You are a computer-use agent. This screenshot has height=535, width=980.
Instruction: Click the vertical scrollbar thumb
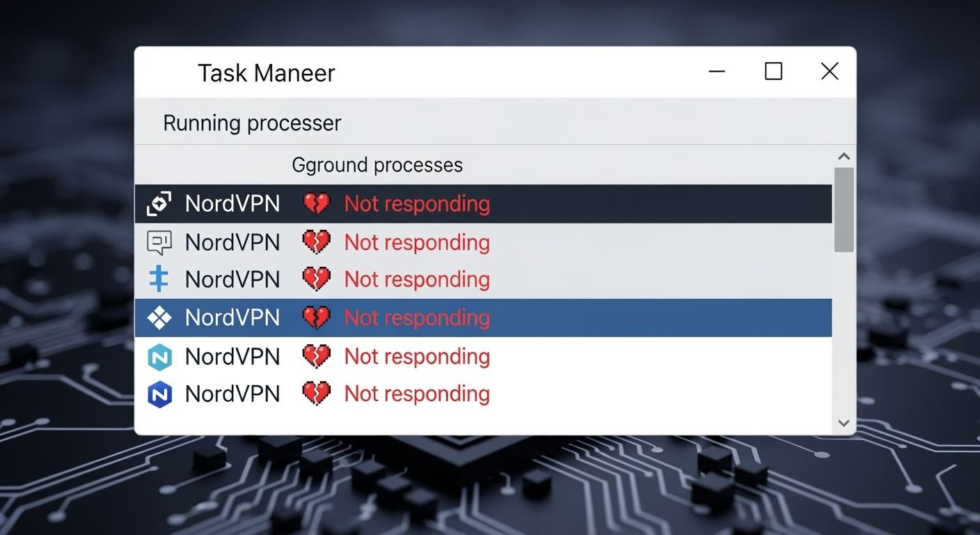coord(844,209)
